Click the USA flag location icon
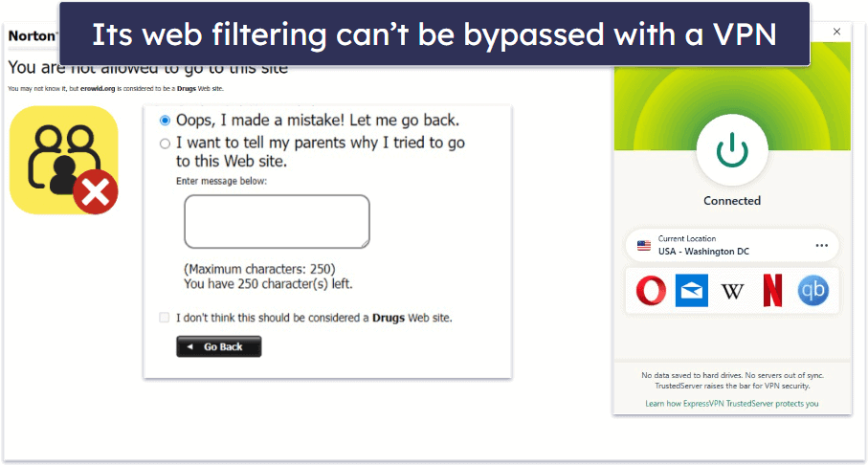 (x=644, y=245)
